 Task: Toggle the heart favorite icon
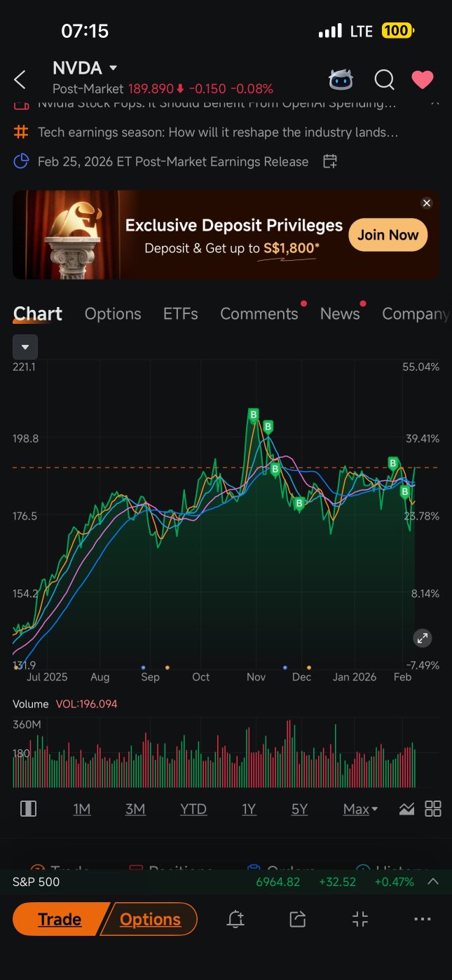coord(423,80)
